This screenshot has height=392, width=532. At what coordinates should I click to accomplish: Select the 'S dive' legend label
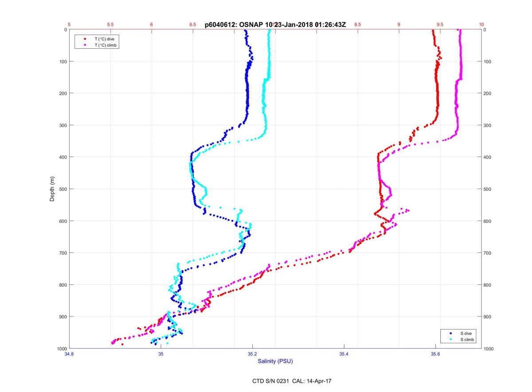pyautogui.click(x=465, y=333)
